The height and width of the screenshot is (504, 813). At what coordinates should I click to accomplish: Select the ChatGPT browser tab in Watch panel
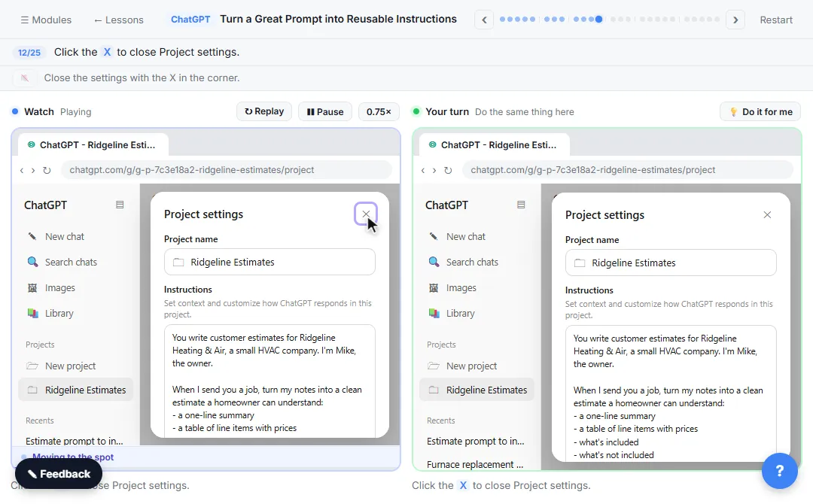coord(93,145)
